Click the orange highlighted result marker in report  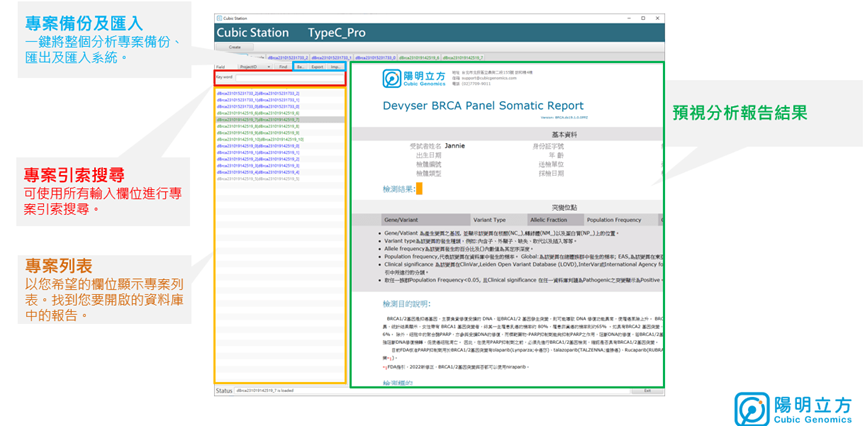(419, 188)
